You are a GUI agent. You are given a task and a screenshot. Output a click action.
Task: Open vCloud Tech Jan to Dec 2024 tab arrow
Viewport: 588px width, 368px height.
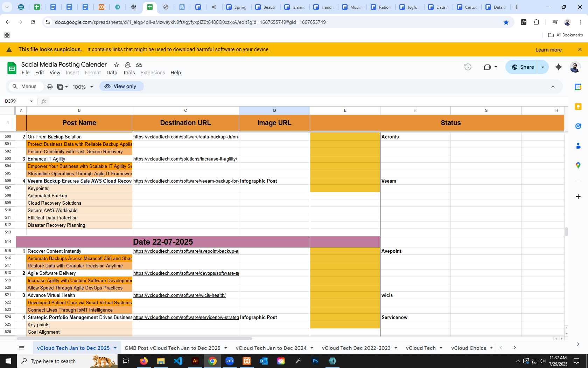click(312, 348)
